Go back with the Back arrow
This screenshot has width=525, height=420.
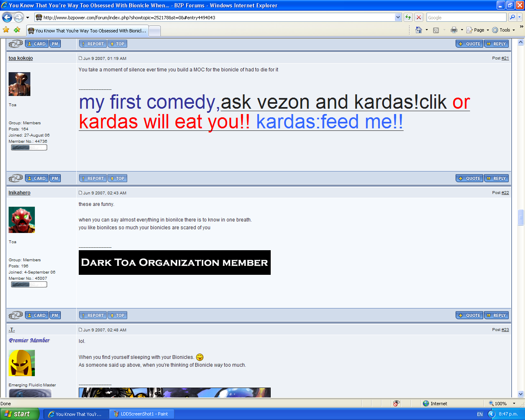[x=7, y=17]
